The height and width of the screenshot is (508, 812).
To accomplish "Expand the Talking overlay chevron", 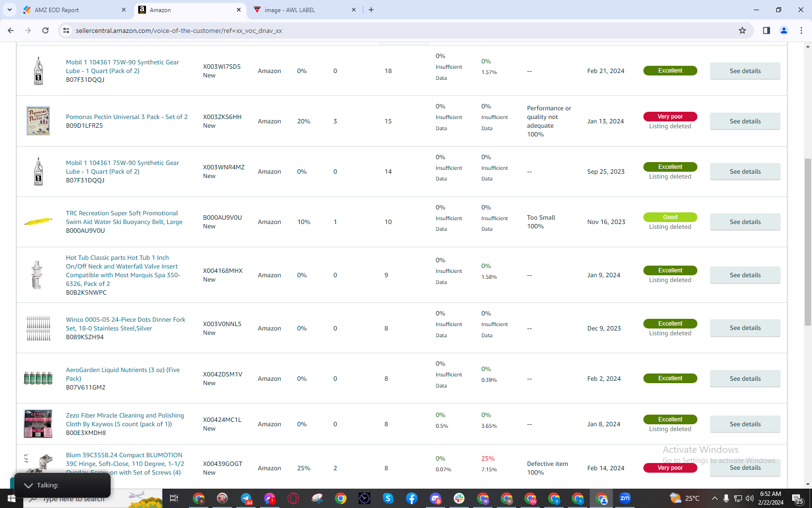I will tap(29, 485).
